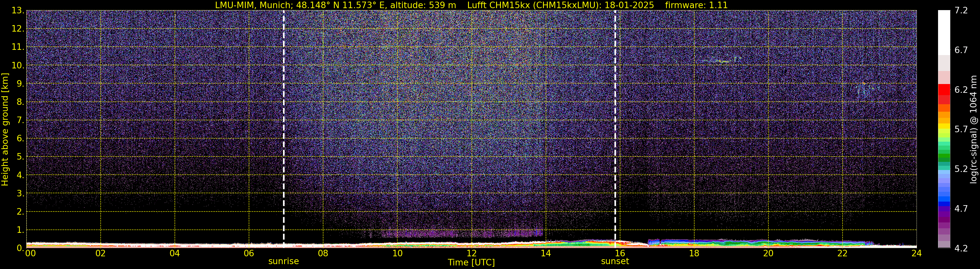Viewport: 980px width, 269px height.
Task: Click the '1.' height axis tick label
Action: click(x=20, y=230)
